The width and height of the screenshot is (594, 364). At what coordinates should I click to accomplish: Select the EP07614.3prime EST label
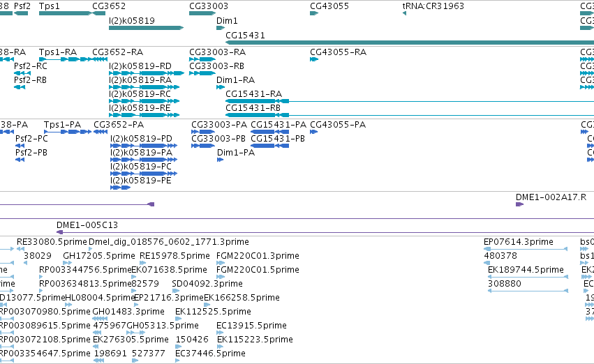(x=519, y=242)
